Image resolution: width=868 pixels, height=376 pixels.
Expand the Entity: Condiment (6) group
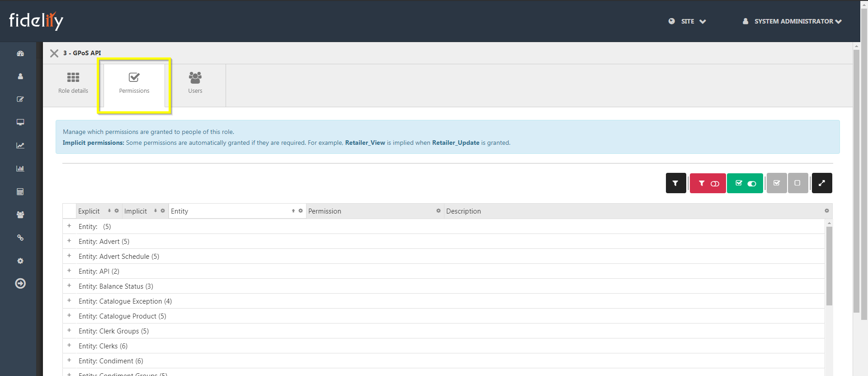[x=69, y=360]
